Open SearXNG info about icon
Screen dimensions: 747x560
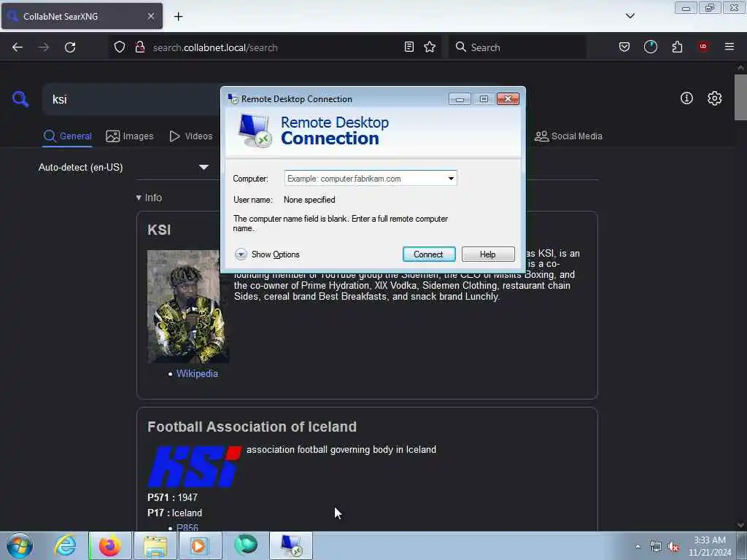coord(686,98)
